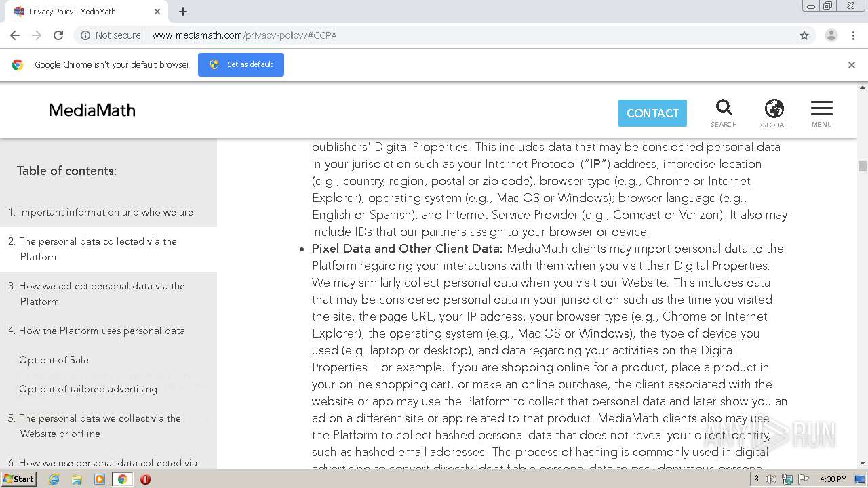Open the GLOBAL globe icon
Screen dimensions: 868x488
[774, 113]
